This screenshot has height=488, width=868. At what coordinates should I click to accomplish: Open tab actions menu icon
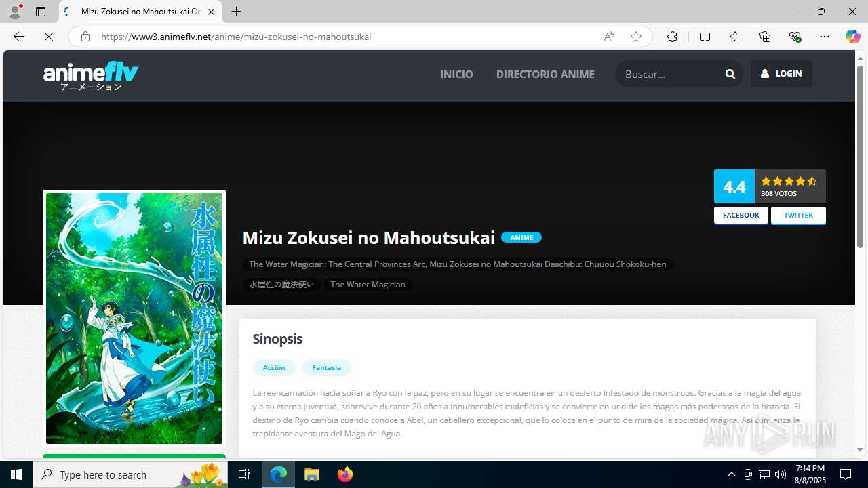point(41,12)
